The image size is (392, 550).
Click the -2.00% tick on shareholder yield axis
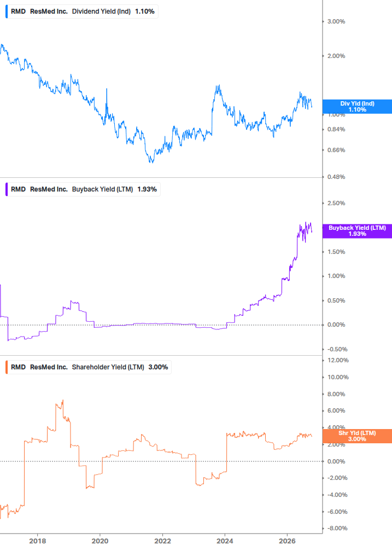[x=337, y=478]
